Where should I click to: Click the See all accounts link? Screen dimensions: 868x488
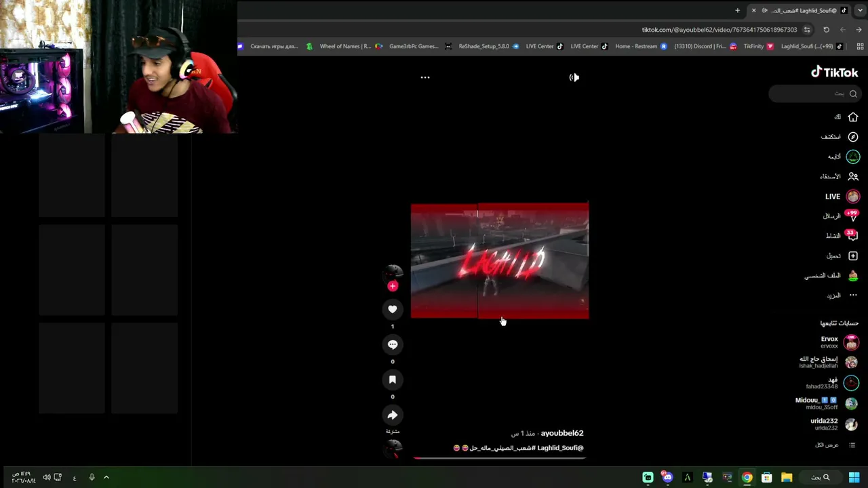pyautogui.click(x=835, y=445)
